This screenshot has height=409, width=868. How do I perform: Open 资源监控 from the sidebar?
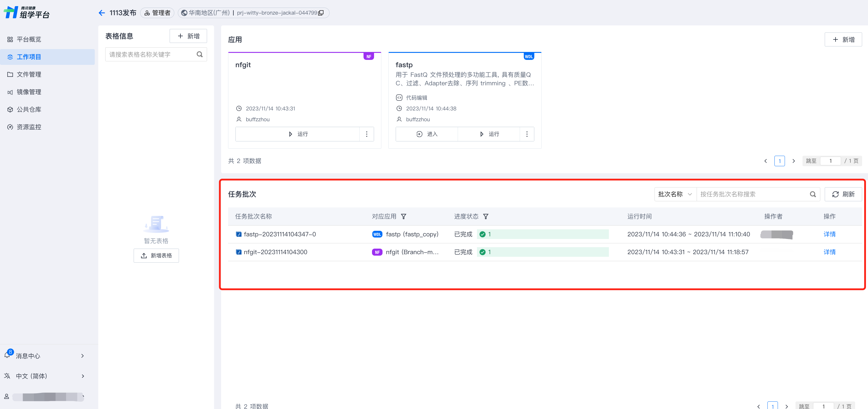point(29,127)
